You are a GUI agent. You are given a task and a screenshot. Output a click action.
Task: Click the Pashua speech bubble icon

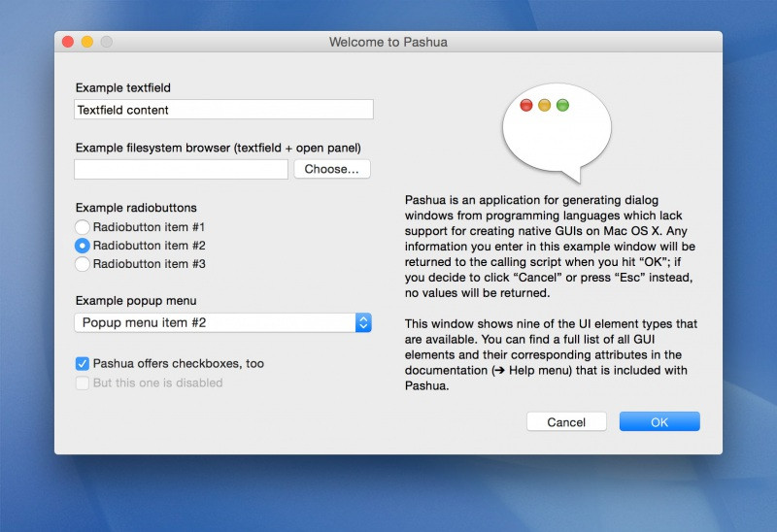click(x=557, y=133)
